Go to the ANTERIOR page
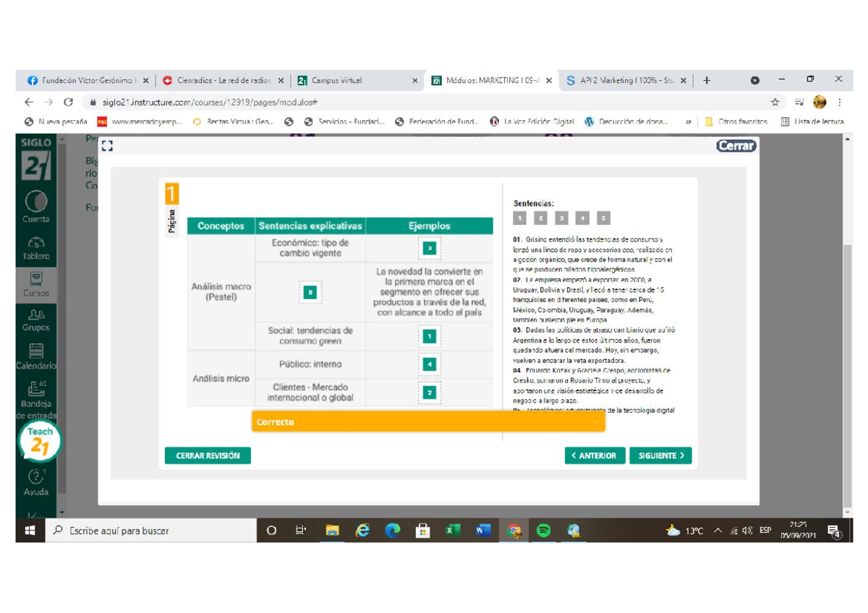The height and width of the screenshot is (613, 868). [595, 455]
